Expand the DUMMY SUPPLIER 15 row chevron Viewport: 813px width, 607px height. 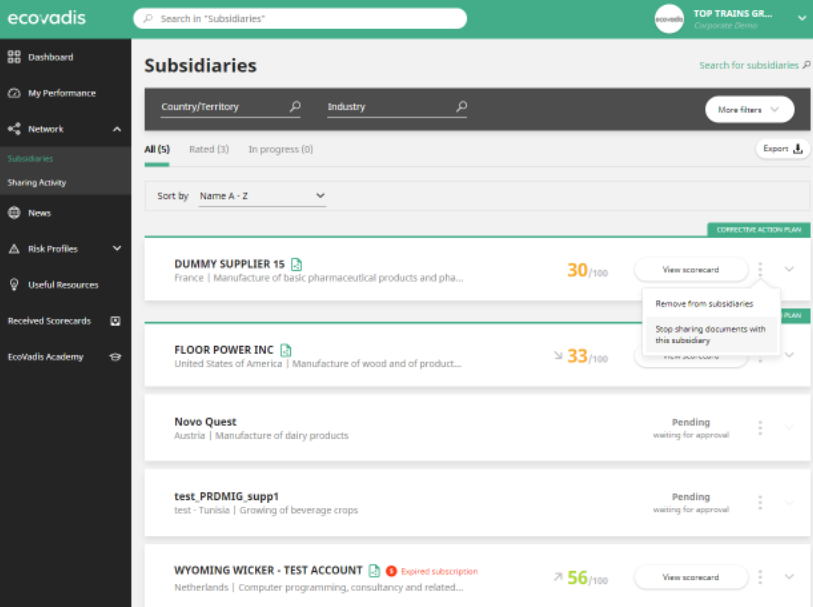click(789, 269)
